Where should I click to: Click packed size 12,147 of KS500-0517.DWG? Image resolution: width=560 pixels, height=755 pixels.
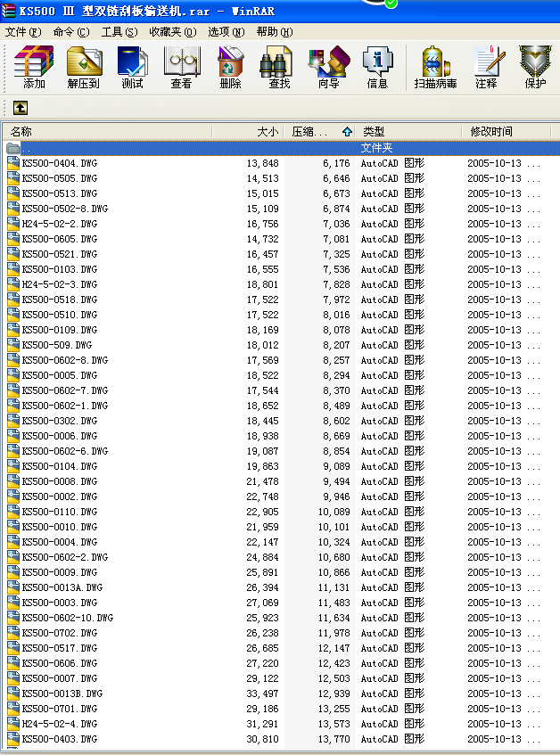(x=334, y=648)
